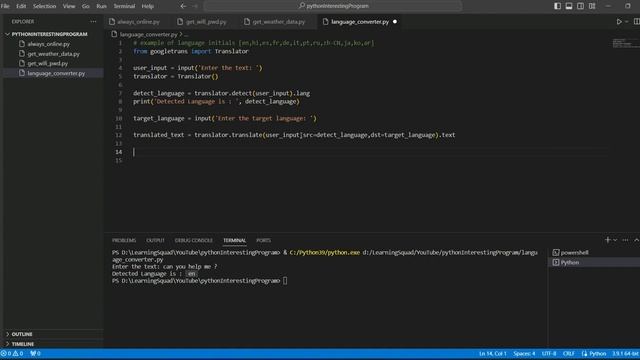Open the DEBUG CONSOLE panel tab
640x360 pixels.
193,240
